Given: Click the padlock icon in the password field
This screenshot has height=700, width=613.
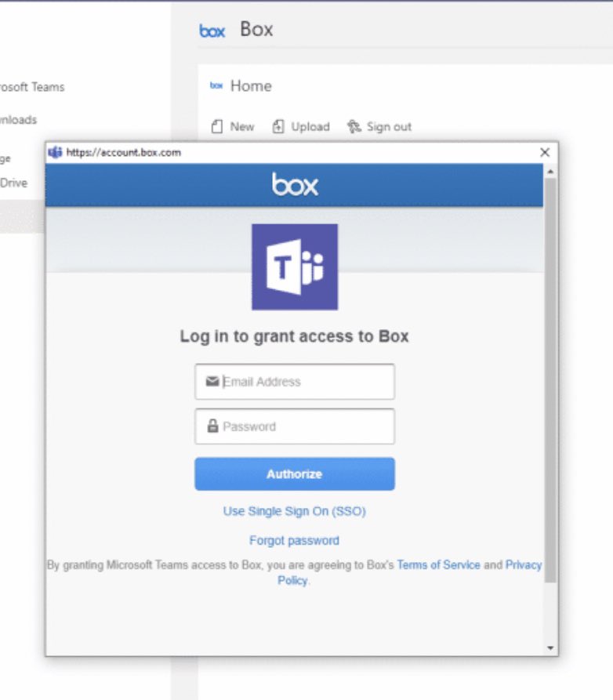Looking at the screenshot, I should (x=213, y=426).
